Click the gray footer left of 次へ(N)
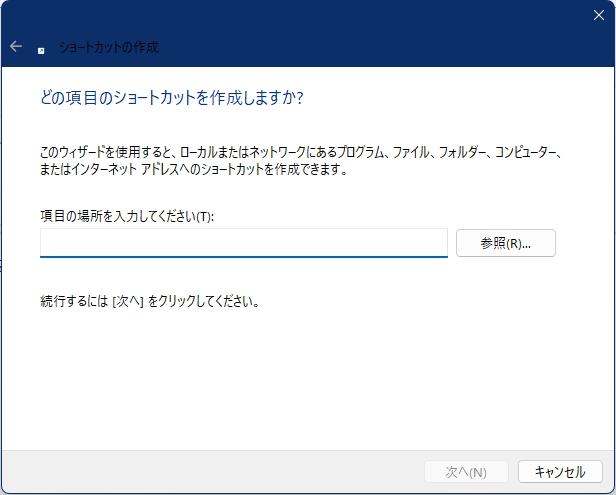The height and width of the screenshot is (495, 616). (200, 472)
